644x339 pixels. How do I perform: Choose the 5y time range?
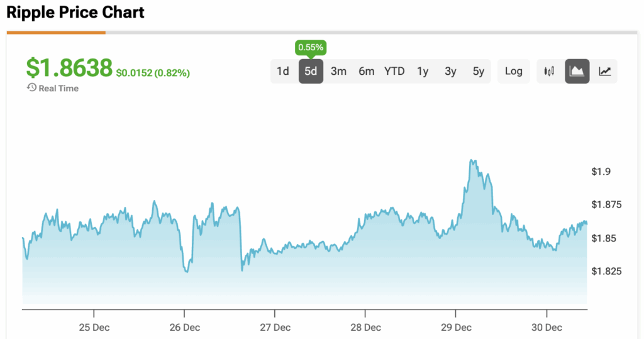coord(479,71)
